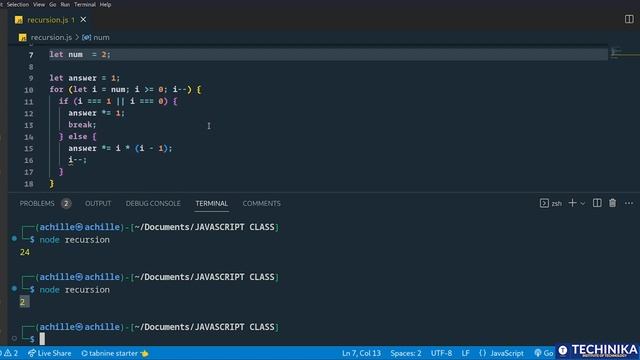
Task: Click line number 10 in gutter
Action: (x=29, y=90)
